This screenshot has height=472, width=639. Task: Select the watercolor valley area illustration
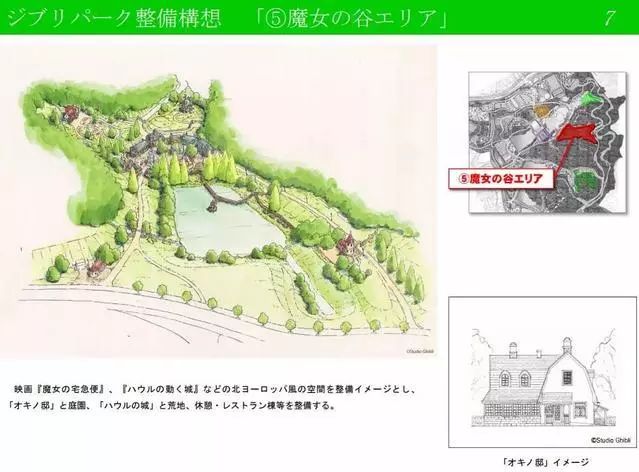pos(218,202)
